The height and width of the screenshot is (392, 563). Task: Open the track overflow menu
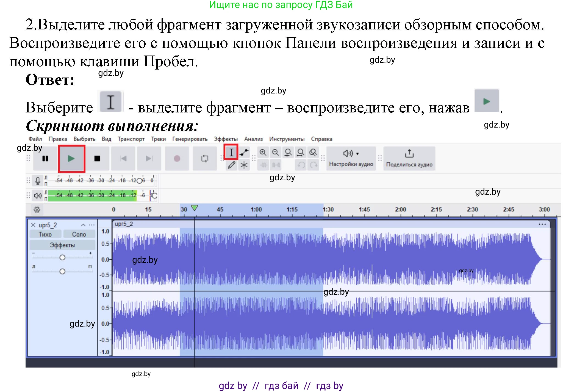[92, 224]
